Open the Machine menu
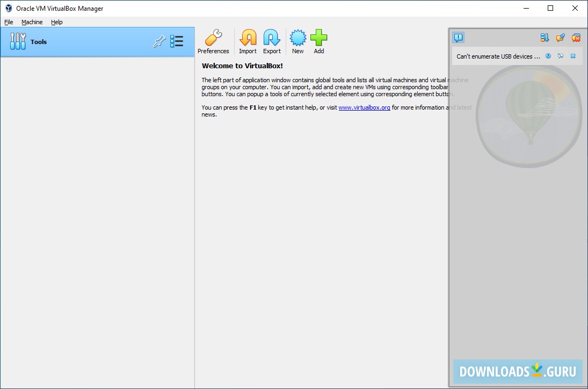588x389 pixels. point(32,22)
